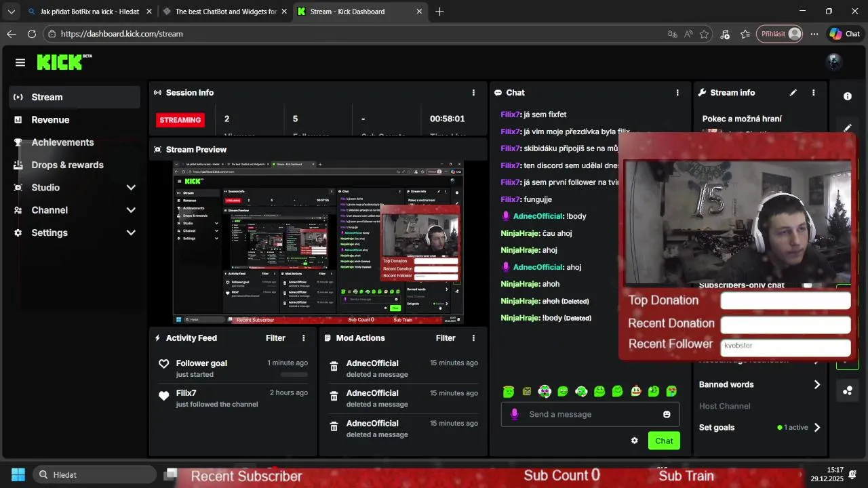Refresh the browser page
868x488 pixels.
[x=32, y=34]
